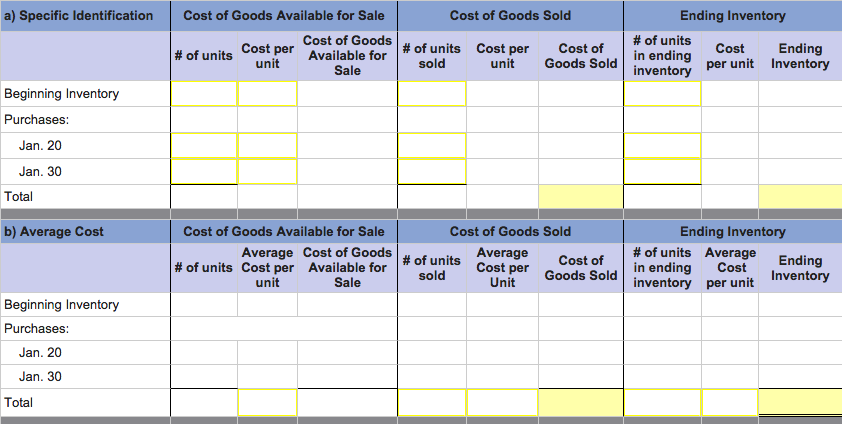842x424 pixels.
Task: Click Specific Identification Jan. 20 ending inventory units cell
Action: coord(662,146)
